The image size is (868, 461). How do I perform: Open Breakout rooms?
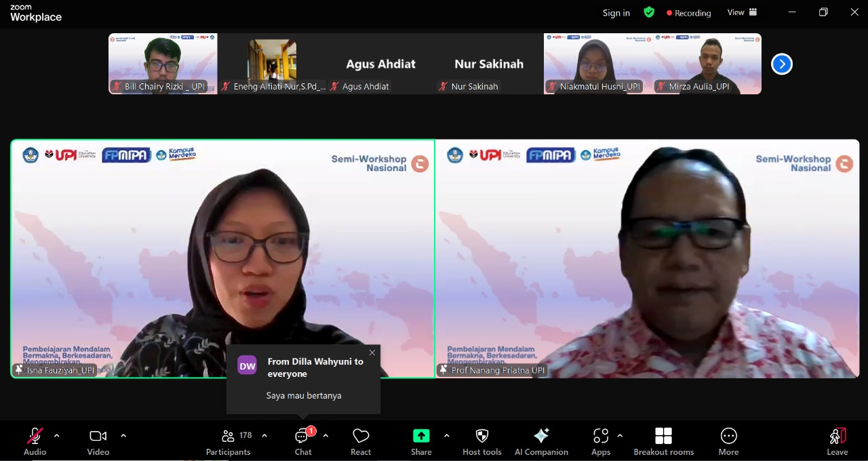coord(663,441)
